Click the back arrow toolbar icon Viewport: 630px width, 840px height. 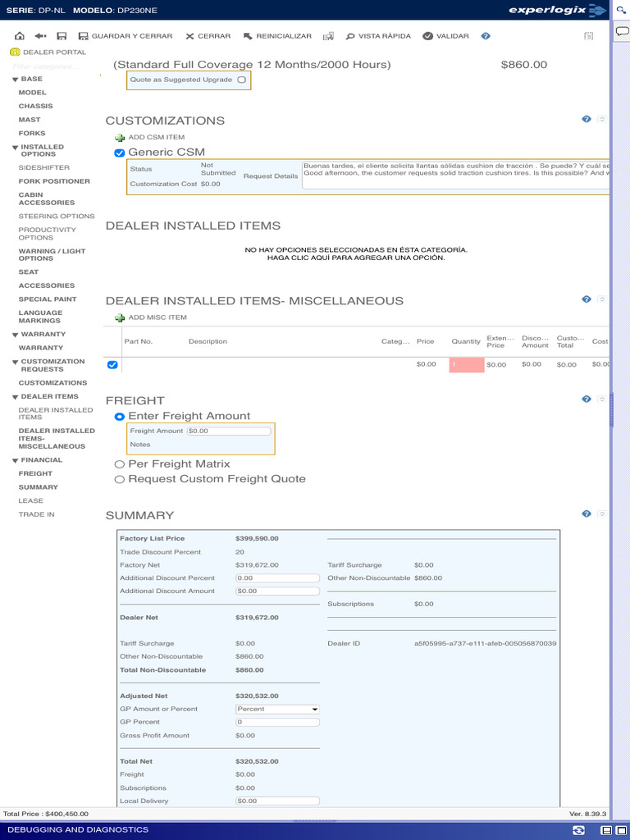tap(41, 36)
